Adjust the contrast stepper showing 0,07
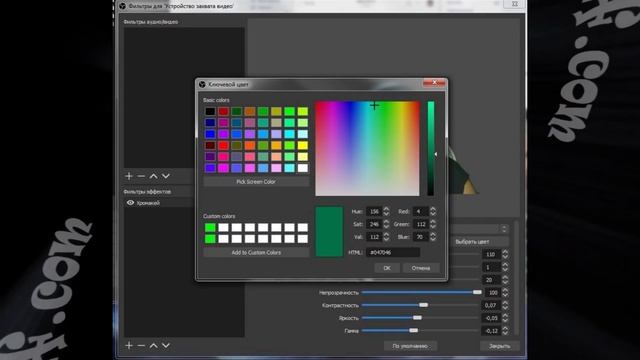This screenshot has width=640, height=360. pos(505,305)
